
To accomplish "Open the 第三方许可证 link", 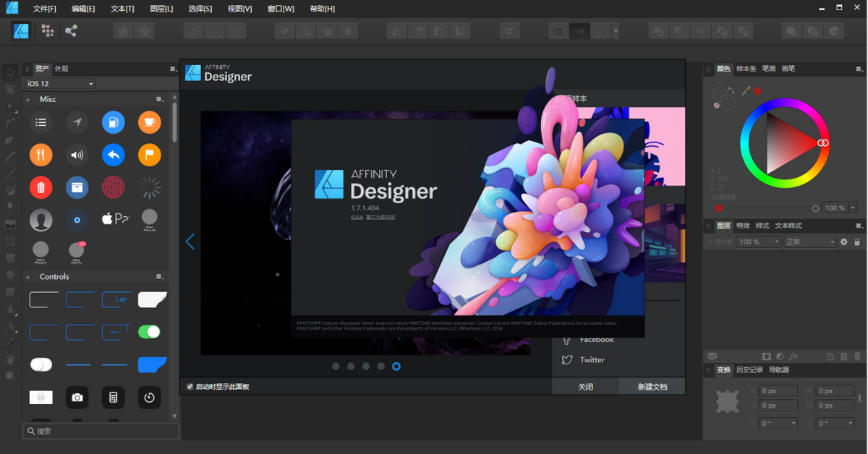I will pos(380,217).
